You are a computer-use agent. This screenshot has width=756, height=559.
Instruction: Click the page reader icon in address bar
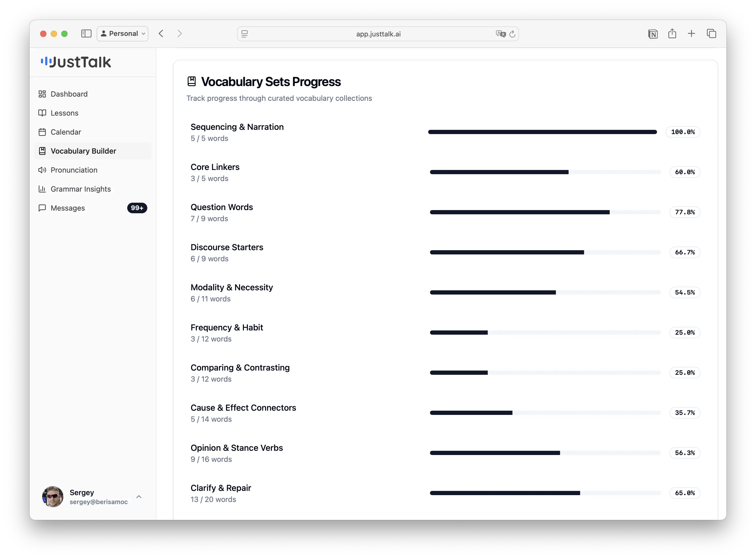[x=244, y=34]
